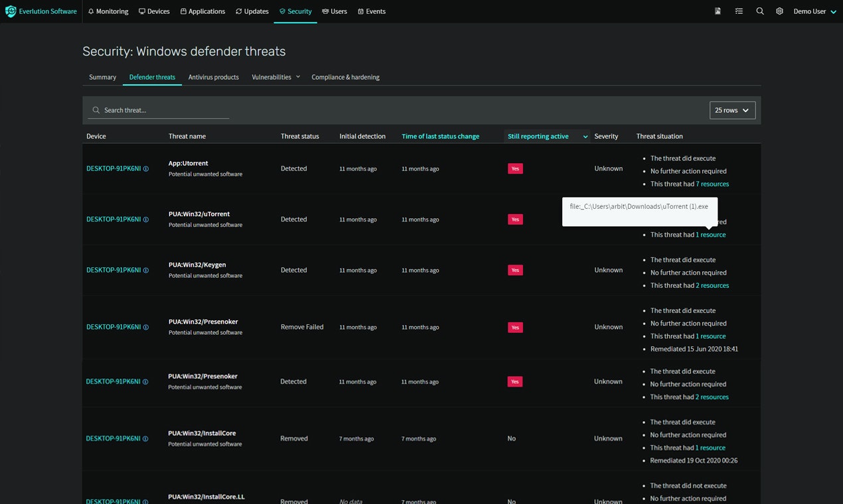Click the Devices monitor icon

pos(141,11)
